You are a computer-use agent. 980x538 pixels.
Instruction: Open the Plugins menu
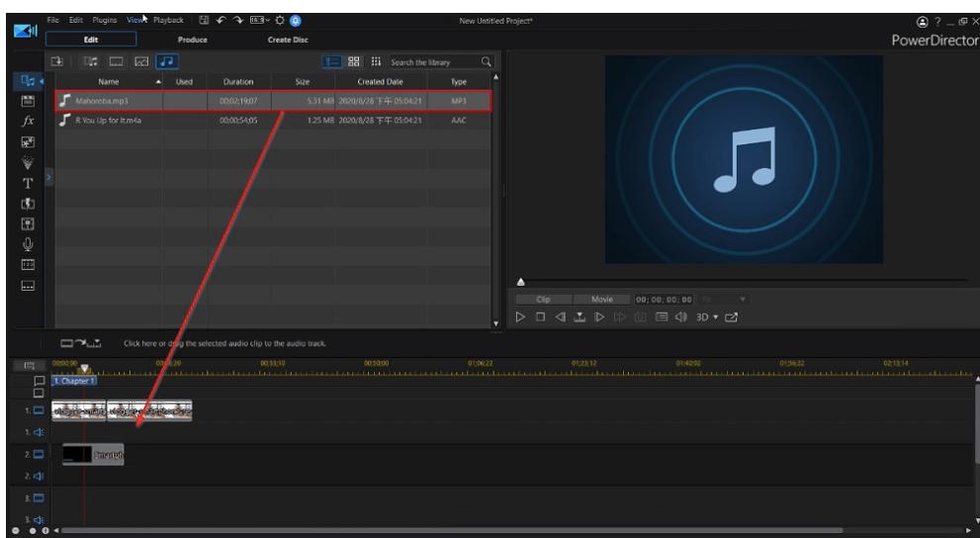[x=105, y=20]
